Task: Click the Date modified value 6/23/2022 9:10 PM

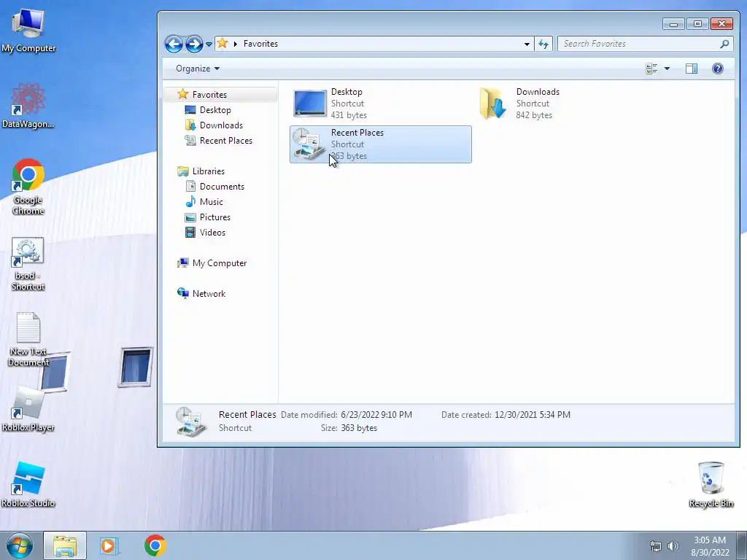Action: point(376,415)
